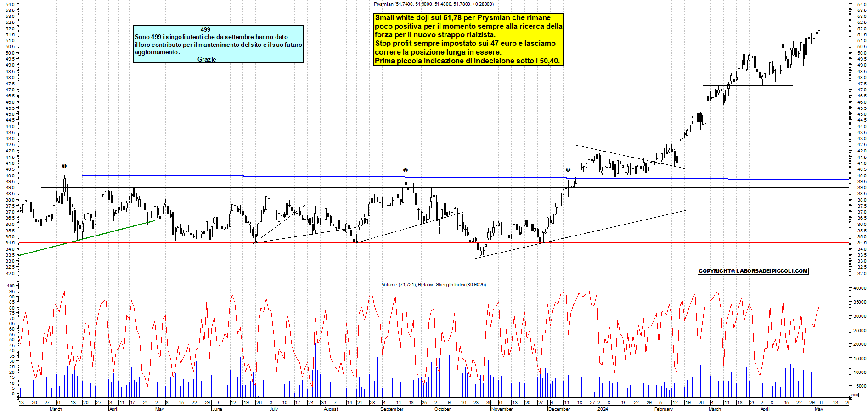Select the thick red support line at 34.5
868x411 pixels.
click(434, 242)
